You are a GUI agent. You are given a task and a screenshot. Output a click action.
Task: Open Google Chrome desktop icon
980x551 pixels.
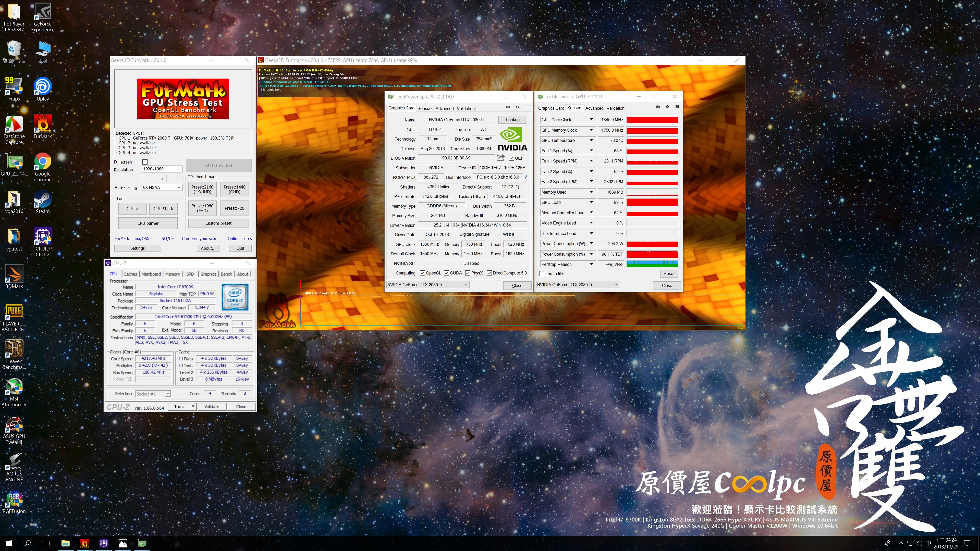[x=43, y=167]
